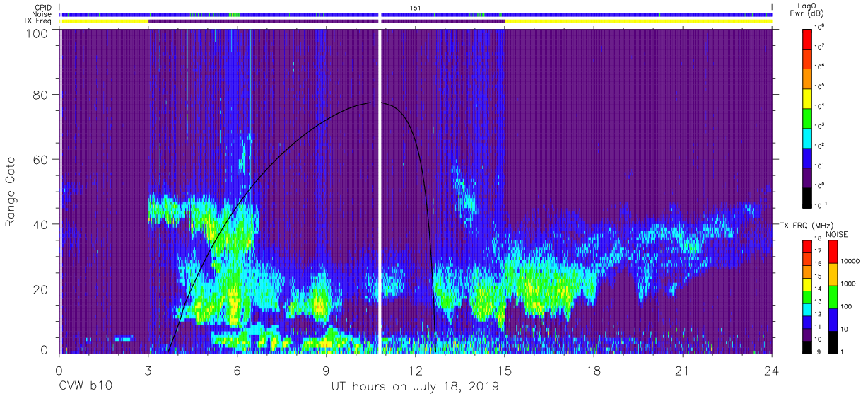Click UT hours tick label 21
The width and height of the screenshot is (868, 401).
coord(683,371)
